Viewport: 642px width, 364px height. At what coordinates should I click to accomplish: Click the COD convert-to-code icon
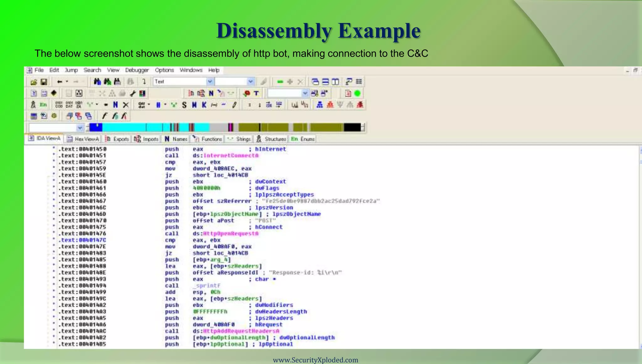(59, 105)
